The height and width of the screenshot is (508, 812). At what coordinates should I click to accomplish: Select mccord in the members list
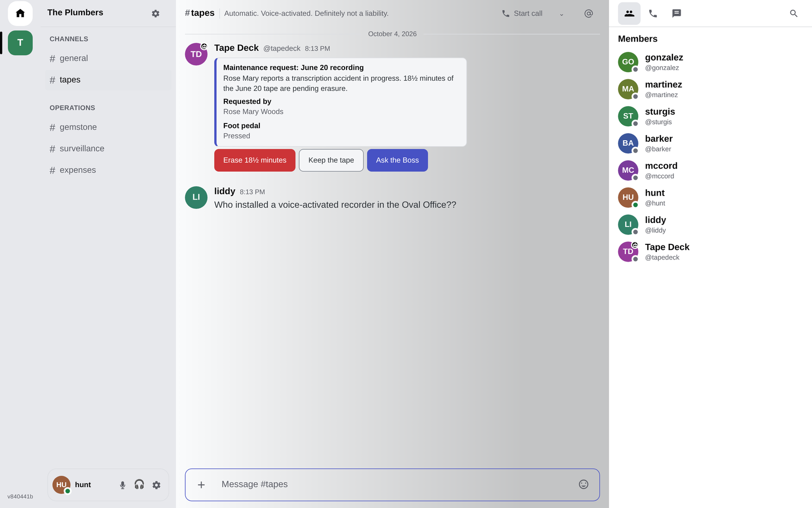710,171
